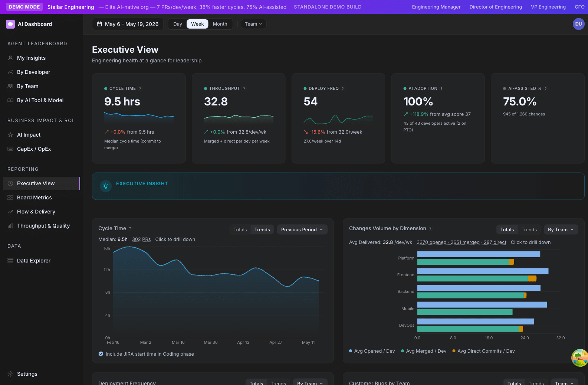Screen dimensions: 588x385
Task: Click the AI Adoption card help icon
Action: (x=441, y=89)
